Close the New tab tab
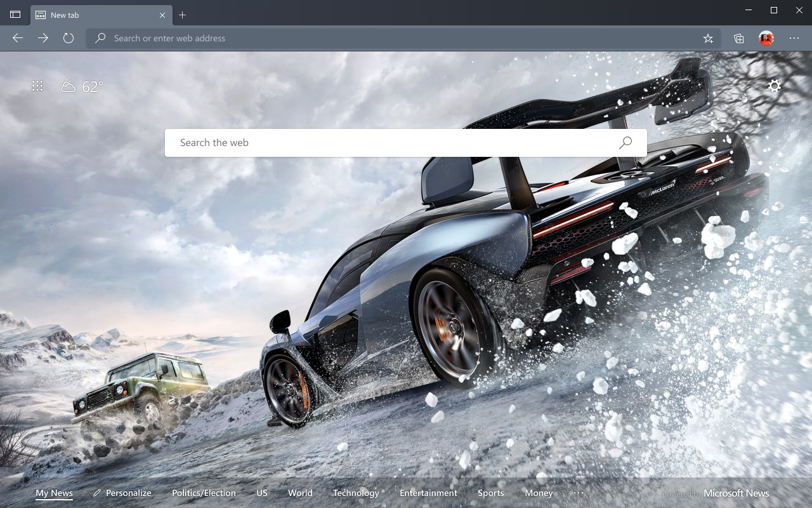Viewport: 812px width, 508px height. point(162,15)
